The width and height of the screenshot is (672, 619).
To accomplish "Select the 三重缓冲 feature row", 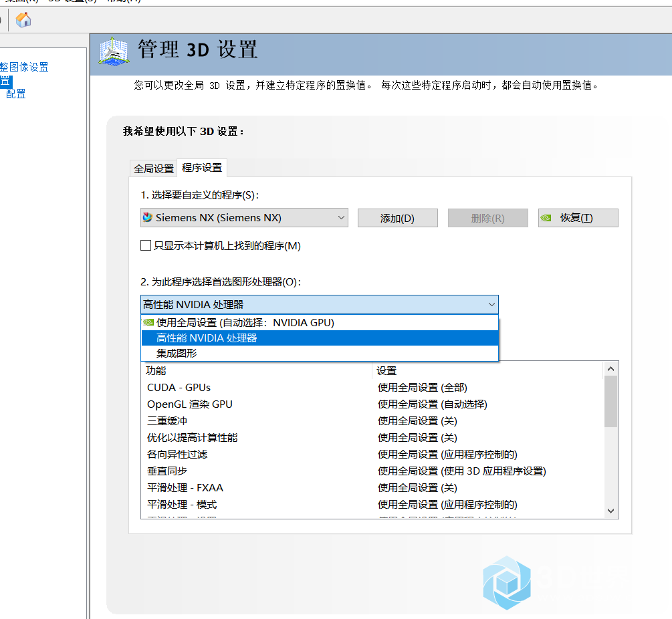I will (372, 421).
